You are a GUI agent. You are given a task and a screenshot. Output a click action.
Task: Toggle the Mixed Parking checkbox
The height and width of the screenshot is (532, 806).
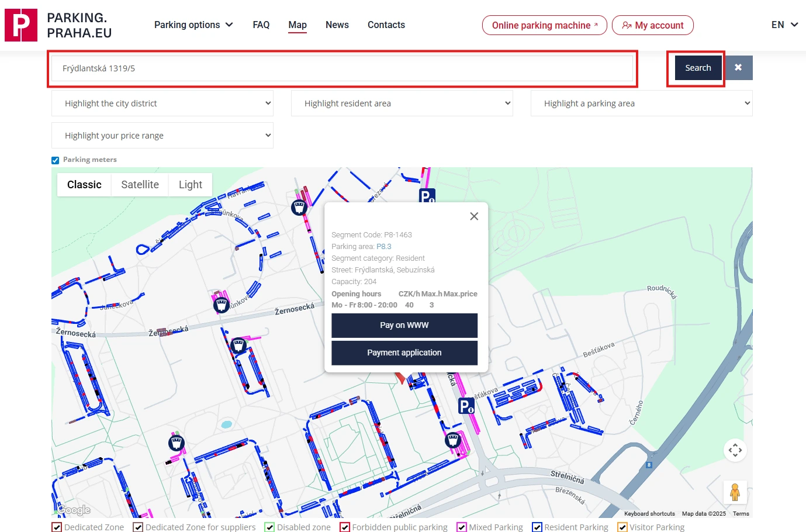tap(462, 527)
